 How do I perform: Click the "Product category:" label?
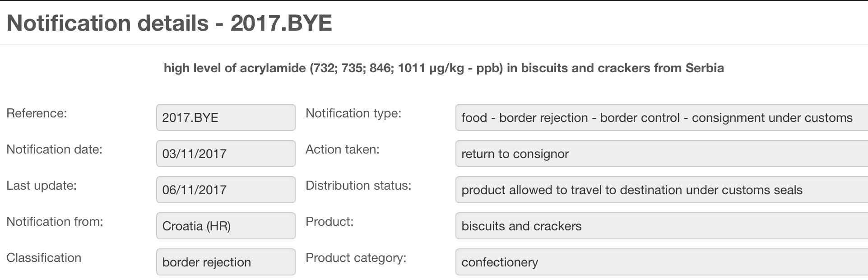click(x=356, y=258)
